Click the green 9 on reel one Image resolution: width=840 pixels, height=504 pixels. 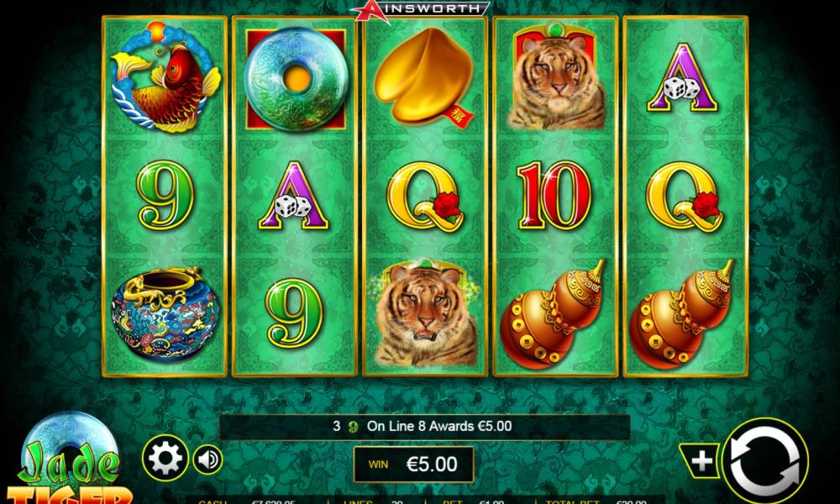pyautogui.click(x=165, y=195)
